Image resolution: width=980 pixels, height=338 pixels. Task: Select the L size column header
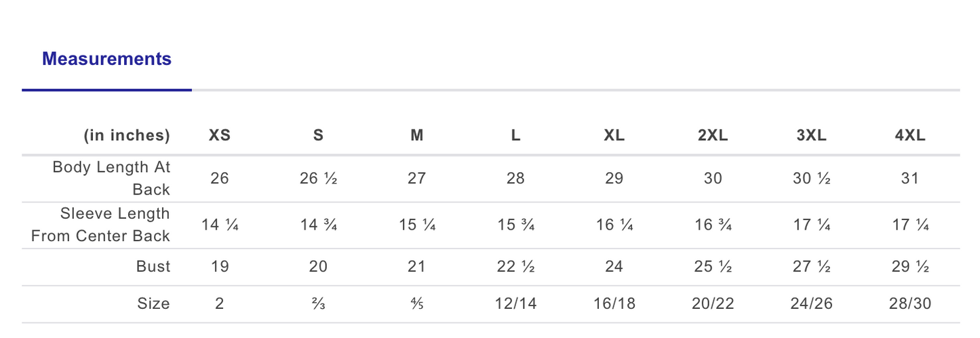click(x=516, y=135)
